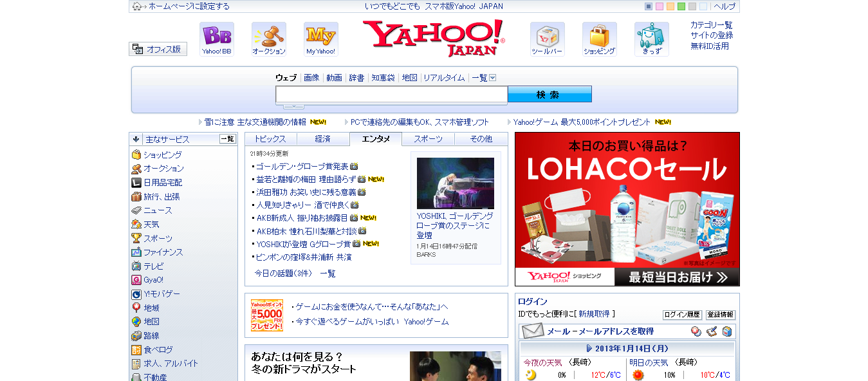The width and height of the screenshot is (868, 381).
Task: Open the ヘルプ link
Action: 725,6
